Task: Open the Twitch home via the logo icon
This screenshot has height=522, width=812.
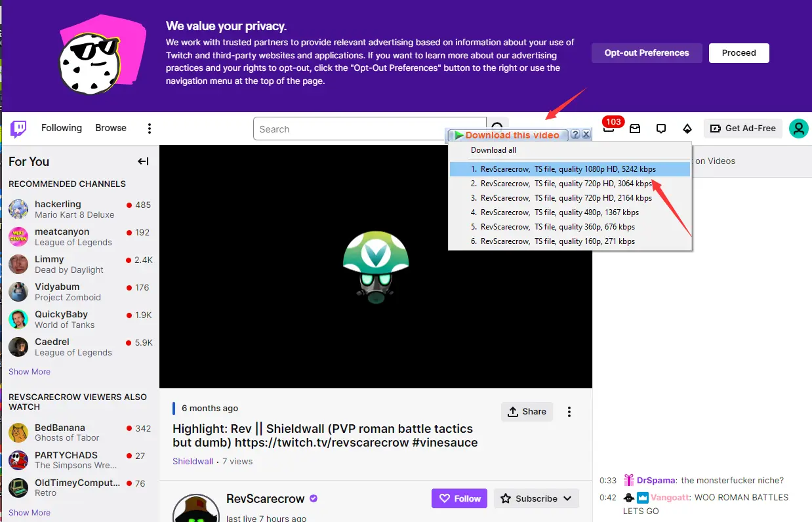Action: 18,128
